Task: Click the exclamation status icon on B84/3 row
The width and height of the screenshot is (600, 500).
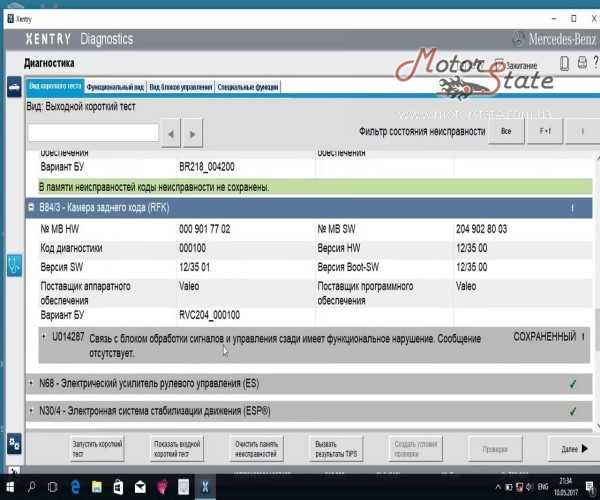Action: tap(572, 208)
